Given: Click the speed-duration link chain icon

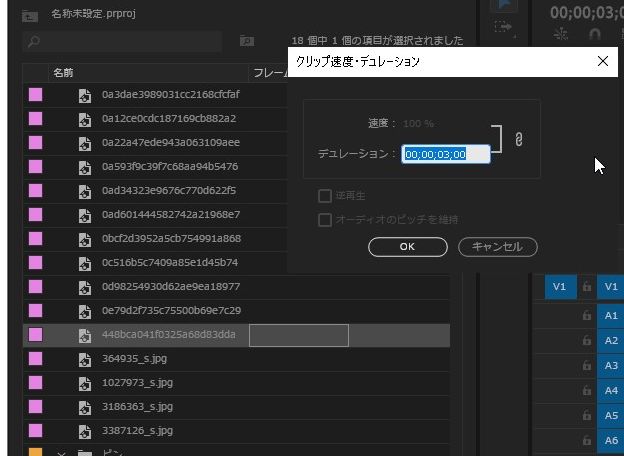Looking at the screenshot, I should [x=519, y=140].
